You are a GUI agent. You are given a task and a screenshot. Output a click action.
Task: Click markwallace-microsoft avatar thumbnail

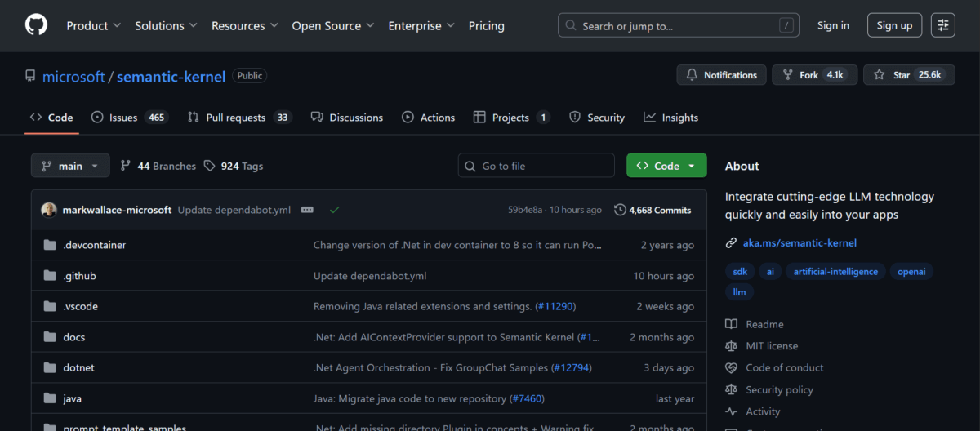coord(49,210)
